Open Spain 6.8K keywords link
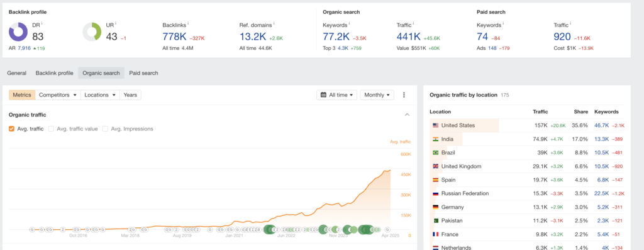The width and height of the screenshot is (644, 250). pyautogui.click(x=604, y=179)
